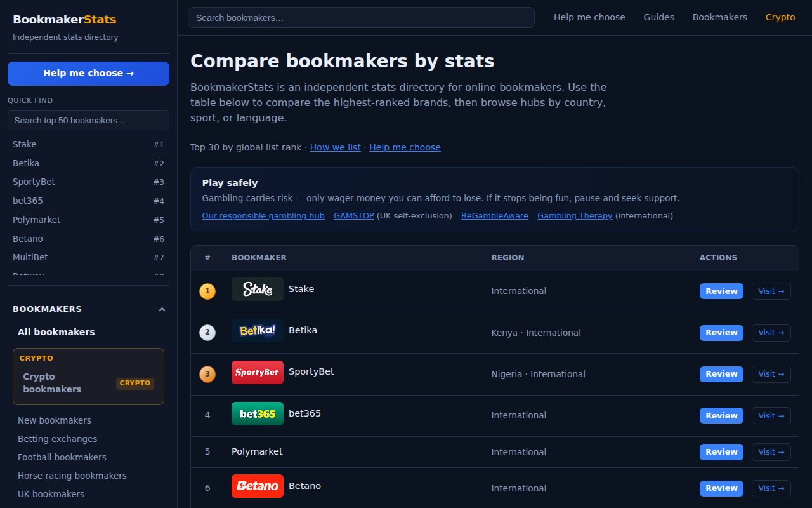Click Betano name in the table
812x508 pixels.
[304, 486]
